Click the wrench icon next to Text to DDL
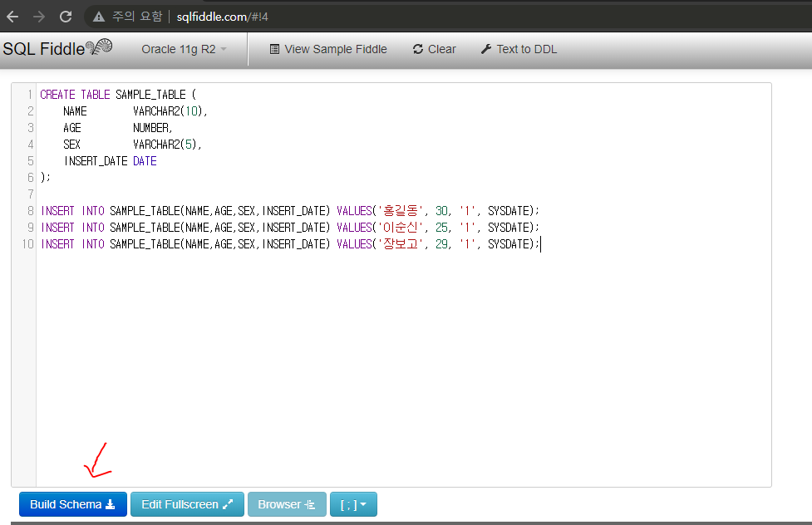The height and width of the screenshot is (525, 812). 486,49
